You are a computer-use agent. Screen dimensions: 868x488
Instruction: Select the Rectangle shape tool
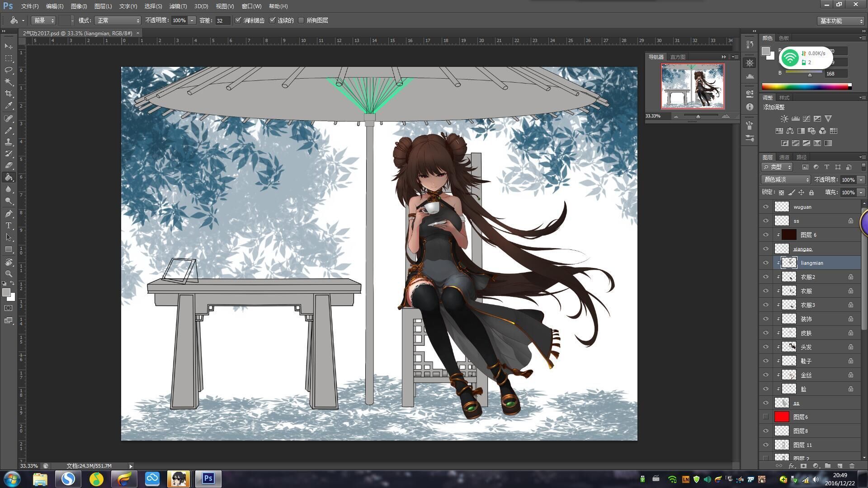9,249
